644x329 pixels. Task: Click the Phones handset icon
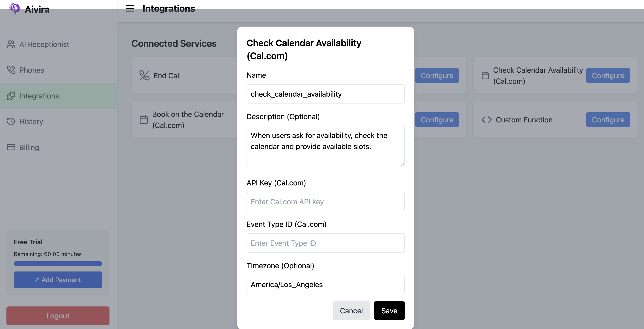tap(11, 70)
